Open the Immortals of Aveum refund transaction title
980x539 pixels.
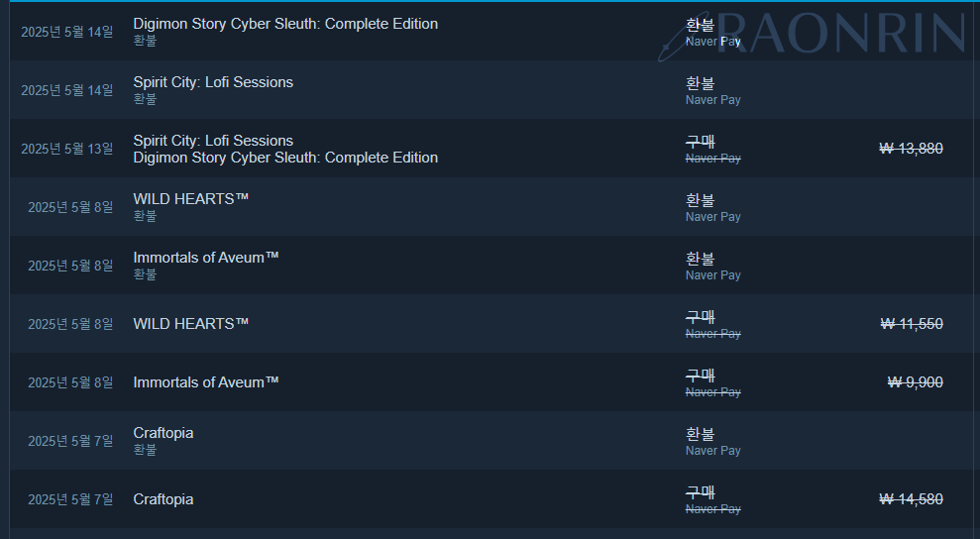tap(206, 258)
